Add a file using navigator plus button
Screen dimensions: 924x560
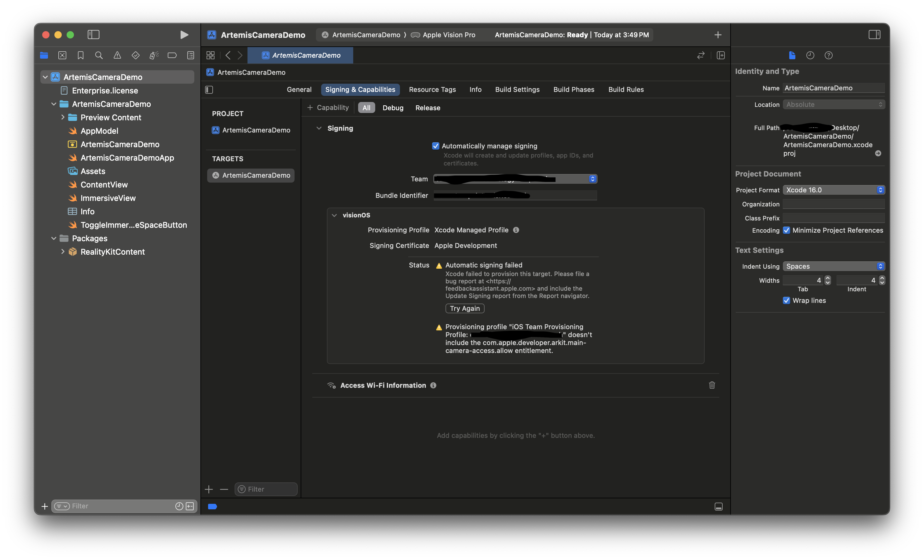[45, 506]
